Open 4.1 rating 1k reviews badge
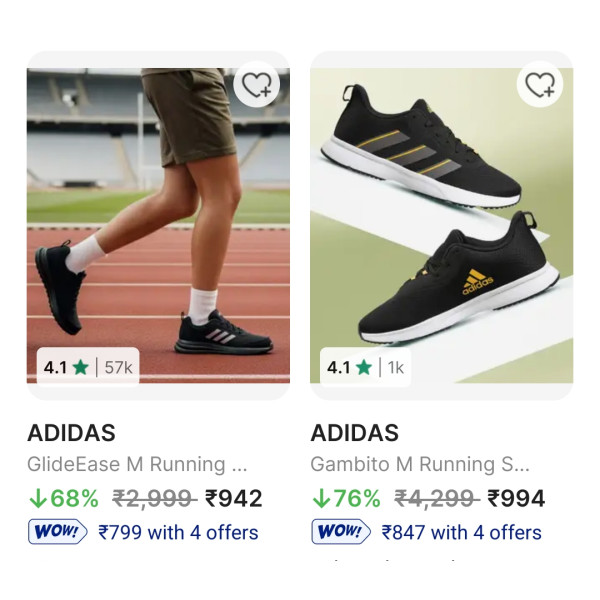Image resolution: width=600 pixels, height=600 pixels. pyautogui.click(x=365, y=367)
